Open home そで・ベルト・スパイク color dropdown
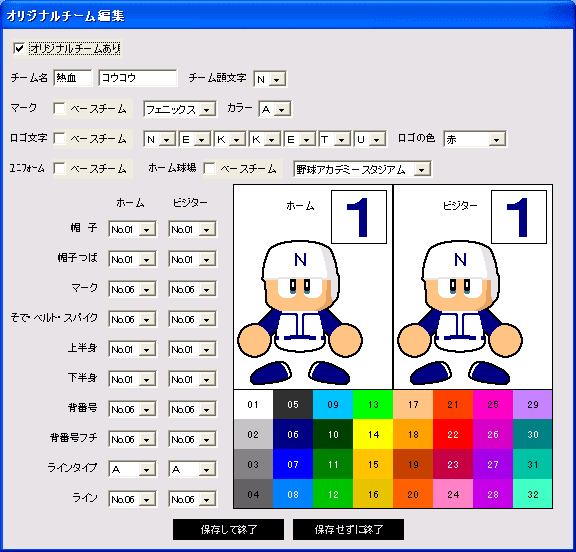 click(x=133, y=319)
